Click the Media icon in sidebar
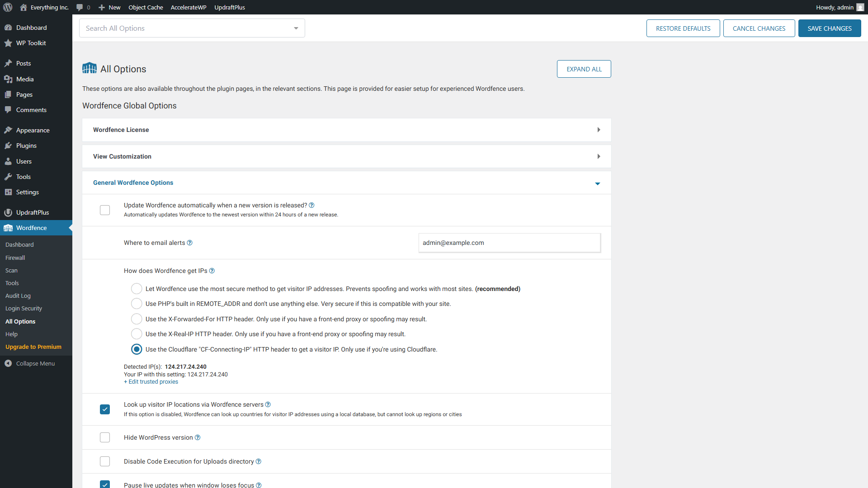The height and width of the screenshot is (488, 868). click(8, 79)
